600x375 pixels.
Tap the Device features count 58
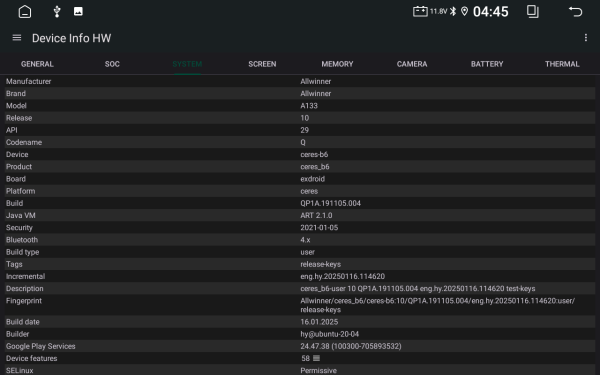click(305, 358)
